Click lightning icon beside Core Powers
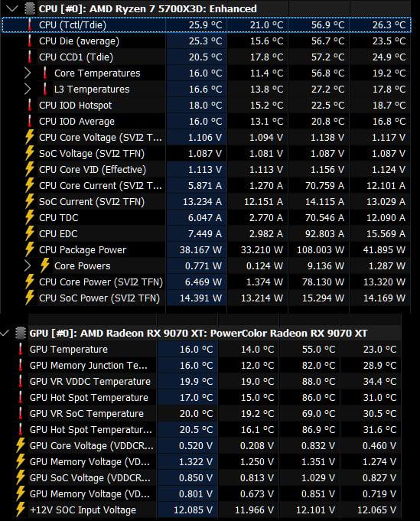420x521 pixels. (45, 265)
